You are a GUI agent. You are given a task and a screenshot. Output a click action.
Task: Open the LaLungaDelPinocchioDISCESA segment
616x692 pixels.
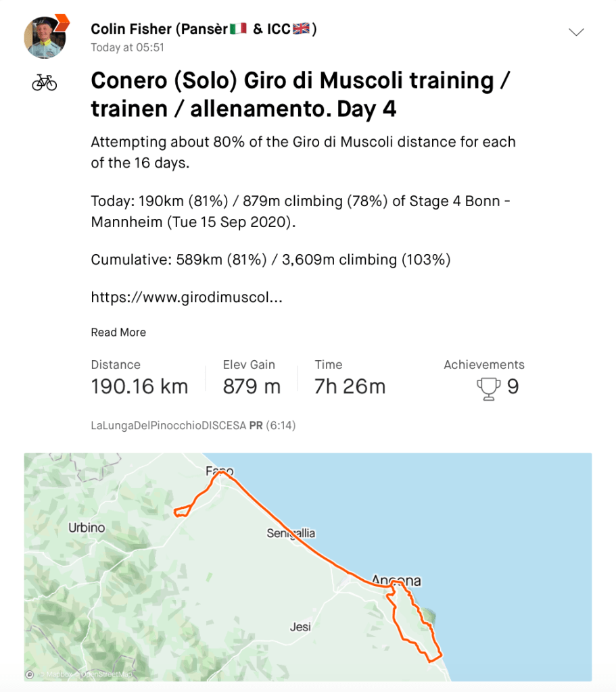click(169, 426)
